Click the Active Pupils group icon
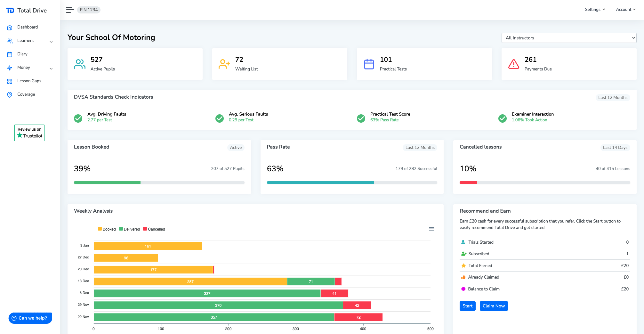The width and height of the screenshot is (644, 334). click(x=79, y=64)
